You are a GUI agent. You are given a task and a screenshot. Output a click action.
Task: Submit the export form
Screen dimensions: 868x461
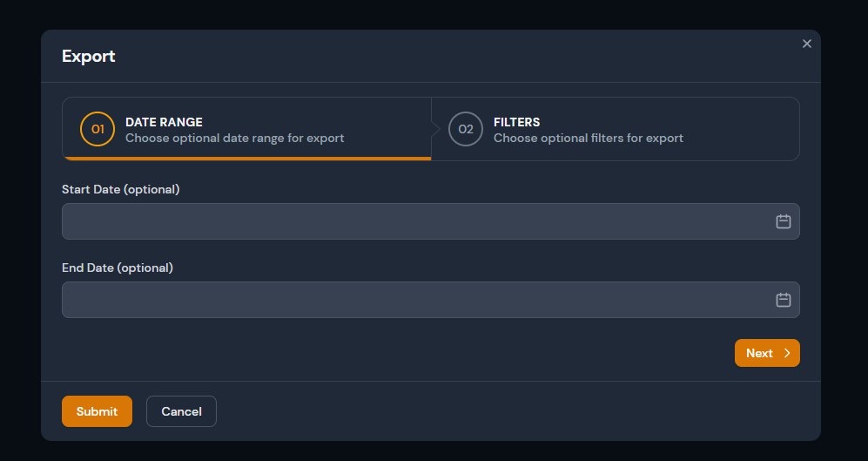97,411
